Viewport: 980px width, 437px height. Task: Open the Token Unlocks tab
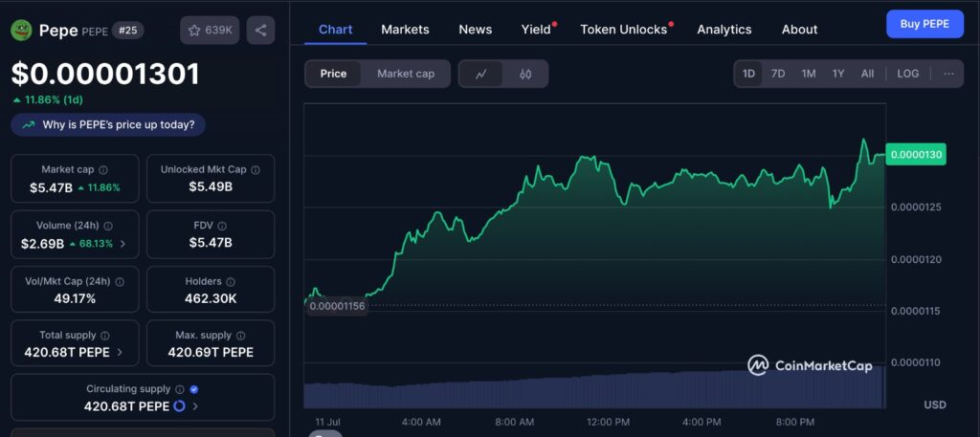point(624,30)
